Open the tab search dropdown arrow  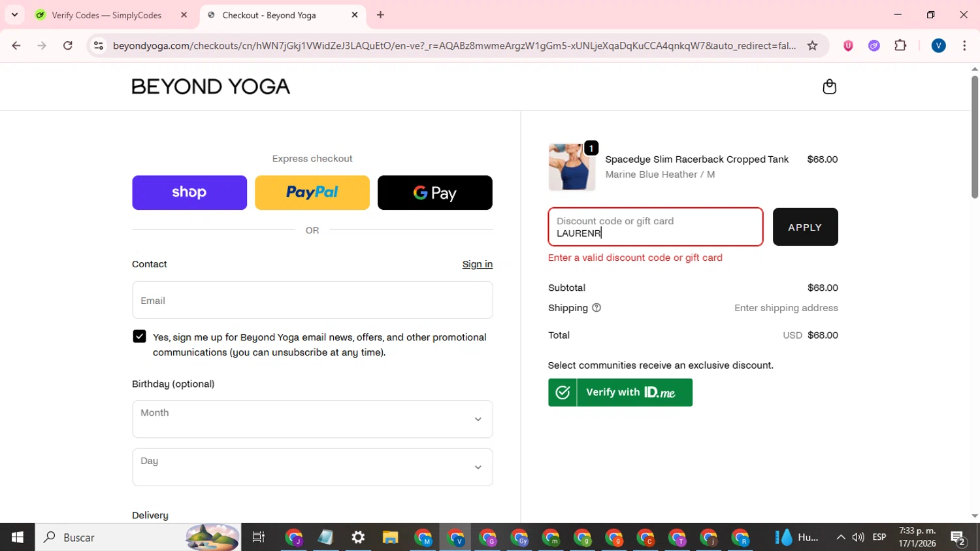tap(14, 15)
